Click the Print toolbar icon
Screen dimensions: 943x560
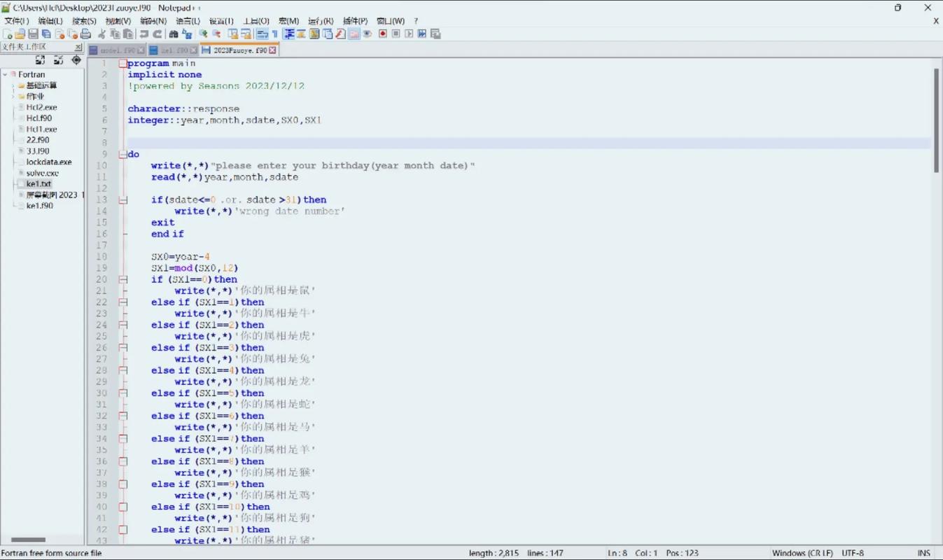[85, 34]
